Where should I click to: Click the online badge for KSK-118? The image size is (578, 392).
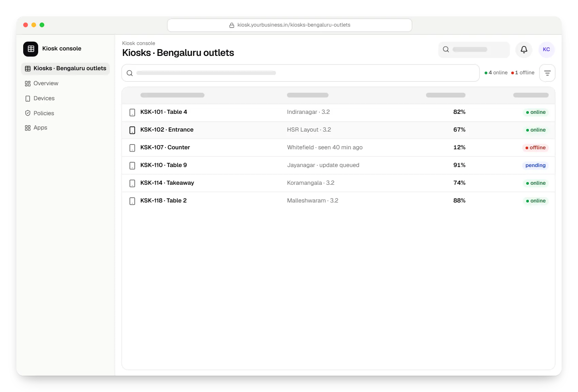point(536,201)
